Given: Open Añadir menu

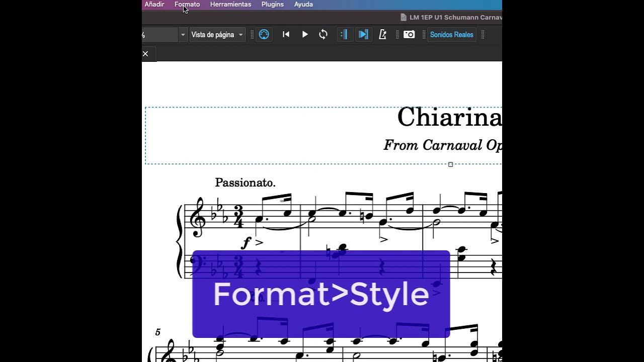Looking at the screenshot, I should (x=154, y=4).
